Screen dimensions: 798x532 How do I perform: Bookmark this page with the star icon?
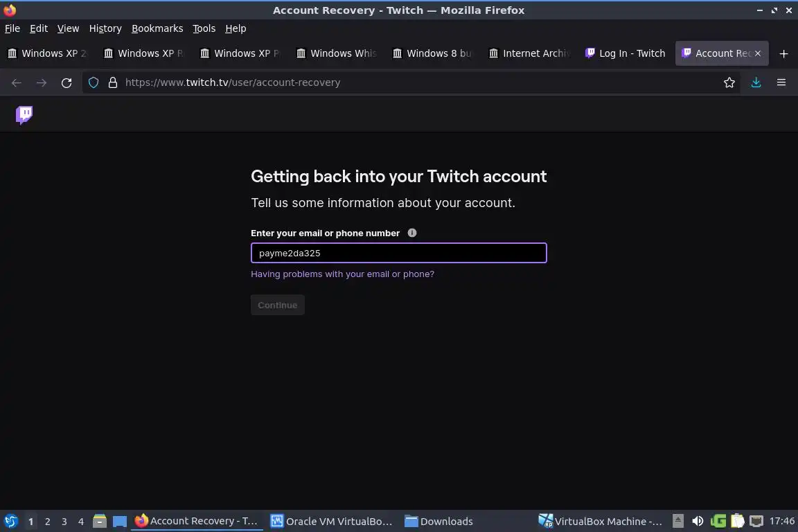pyautogui.click(x=729, y=82)
